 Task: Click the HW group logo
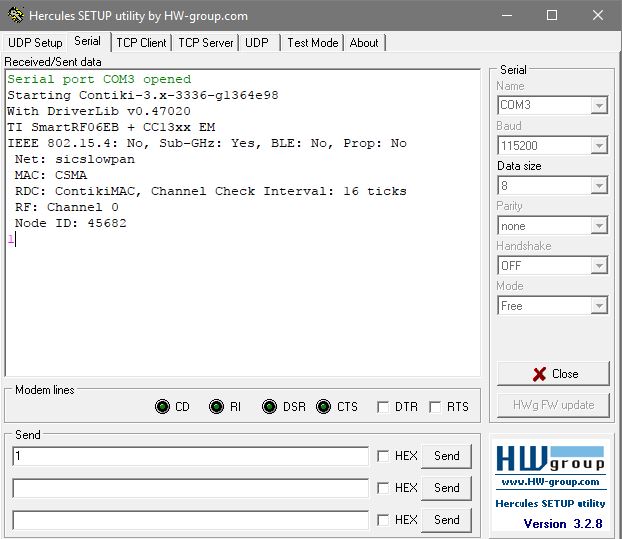pos(550,458)
